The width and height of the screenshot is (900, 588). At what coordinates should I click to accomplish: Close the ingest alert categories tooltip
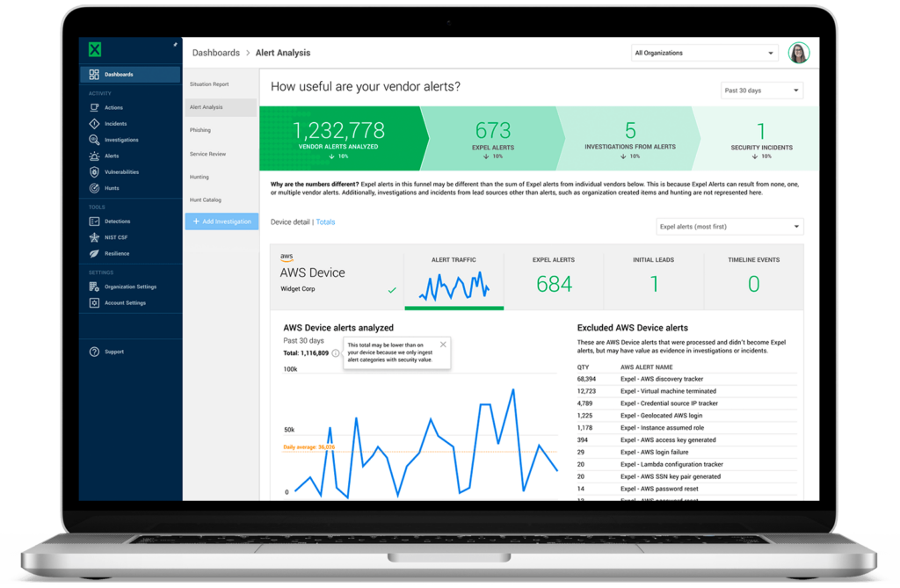pos(443,345)
